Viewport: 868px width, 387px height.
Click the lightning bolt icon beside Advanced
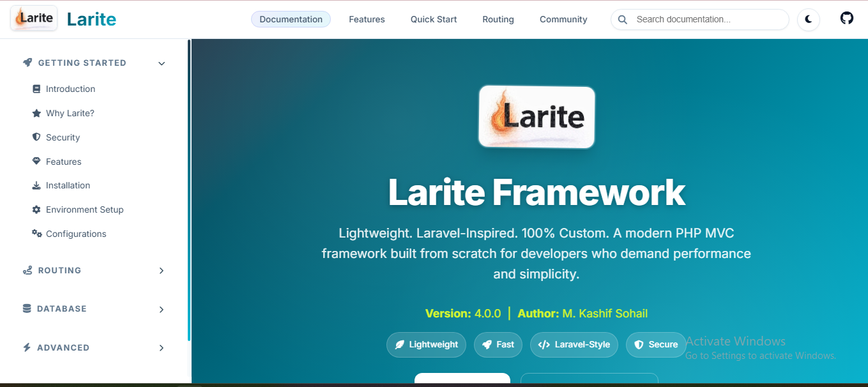point(26,347)
